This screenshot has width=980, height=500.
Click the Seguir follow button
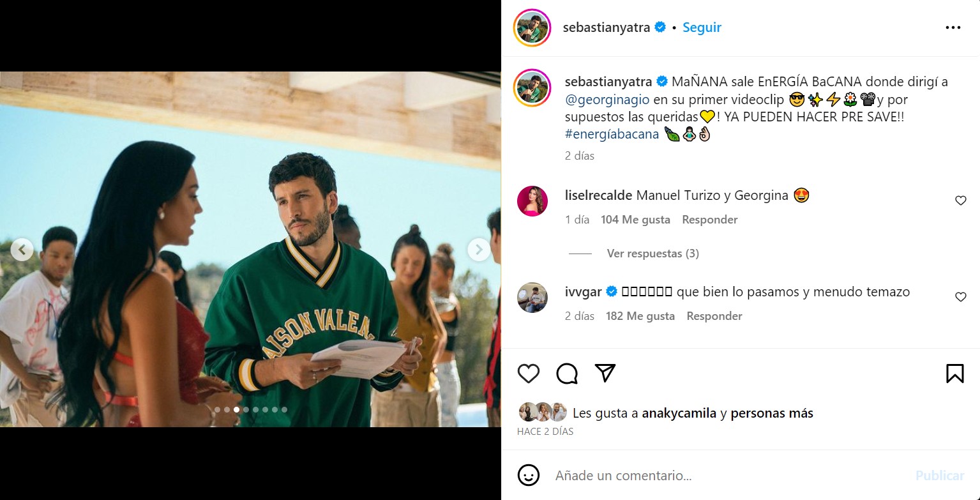(702, 27)
